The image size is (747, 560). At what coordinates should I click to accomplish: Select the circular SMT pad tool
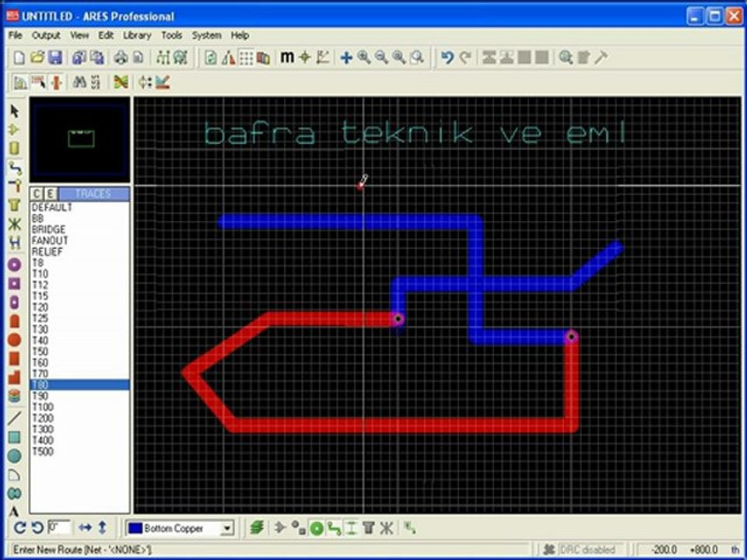14,340
